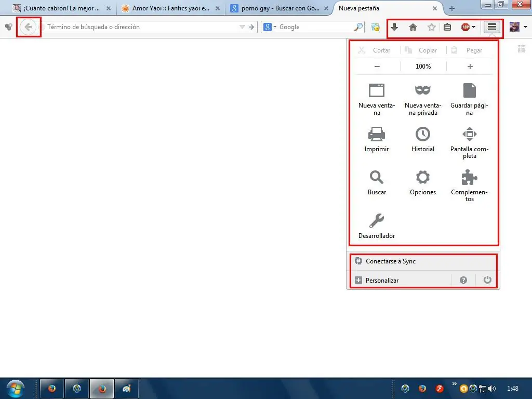
Task: Decrease zoom with minus button
Action: pos(377,66)
